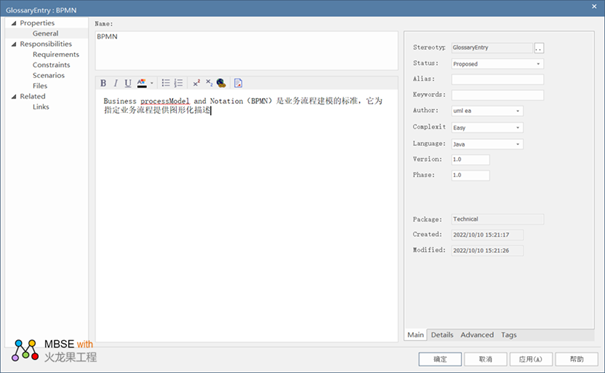This screenshot has height=373, width=605.
Task: Insert numbered list in notes
Action: tap(178, 83)
